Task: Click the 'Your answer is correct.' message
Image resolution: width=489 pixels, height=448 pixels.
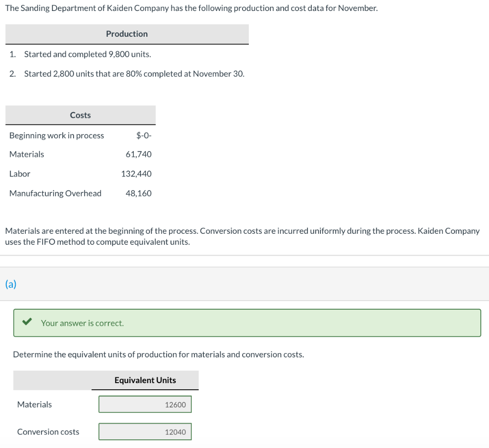Action: (x=82, y=323)
